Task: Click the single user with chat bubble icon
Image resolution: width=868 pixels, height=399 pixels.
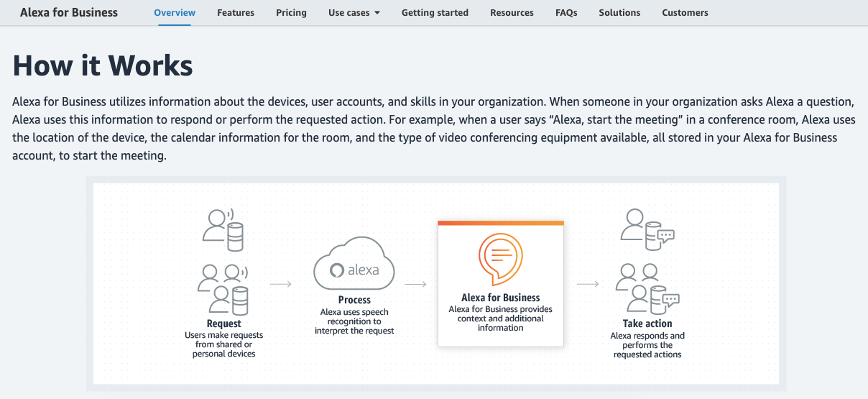Action: [647, 229]
